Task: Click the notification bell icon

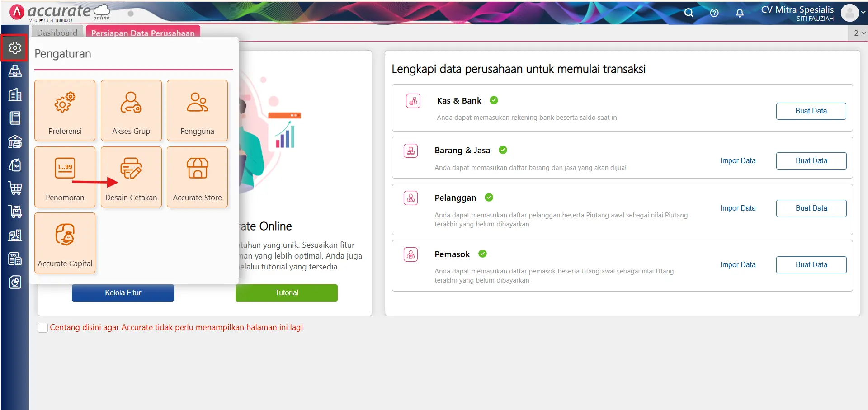Action: 740,13
